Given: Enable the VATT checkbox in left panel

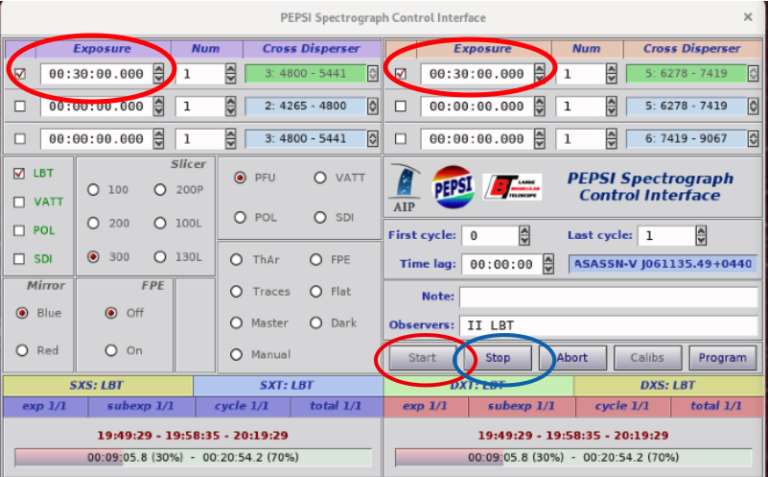Looking at the screenshot, I should click(x=19, y=201).
